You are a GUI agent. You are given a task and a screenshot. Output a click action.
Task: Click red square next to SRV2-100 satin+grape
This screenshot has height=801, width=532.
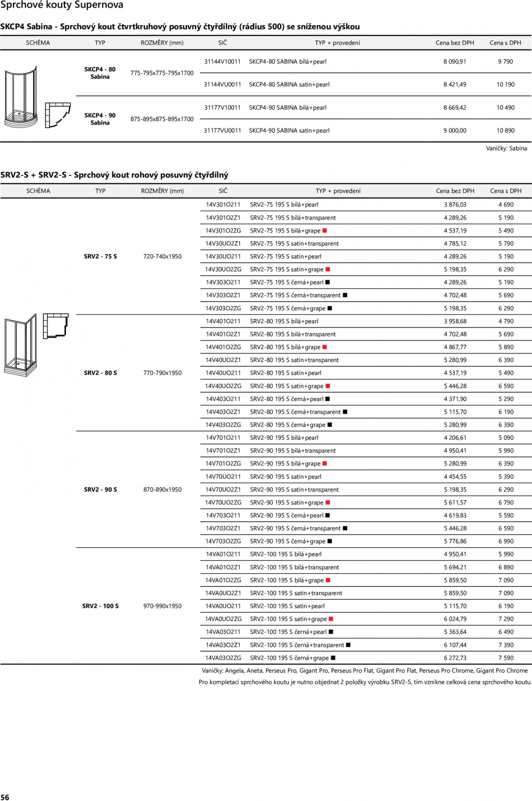(x=331, y=619)
